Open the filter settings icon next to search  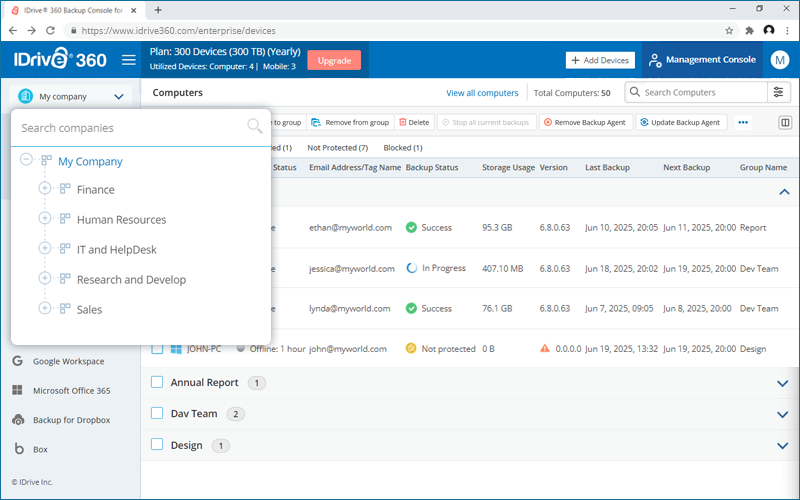pos(778,92)
